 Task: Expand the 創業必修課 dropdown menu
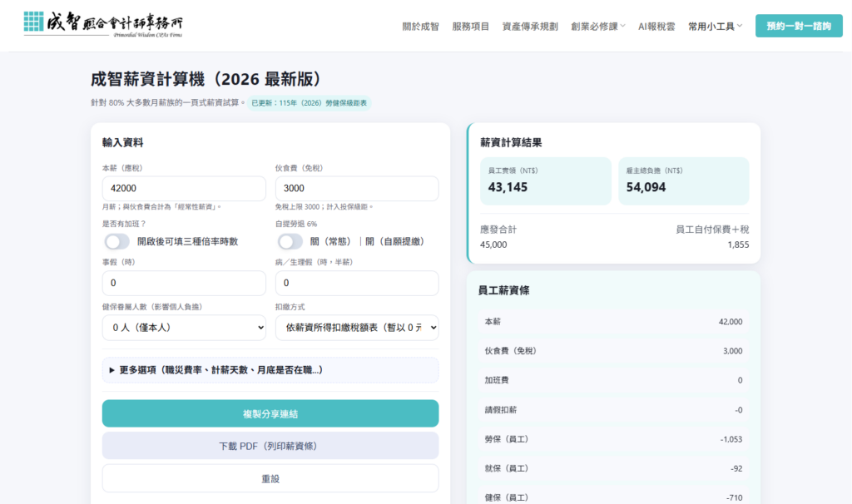(598, 27)
